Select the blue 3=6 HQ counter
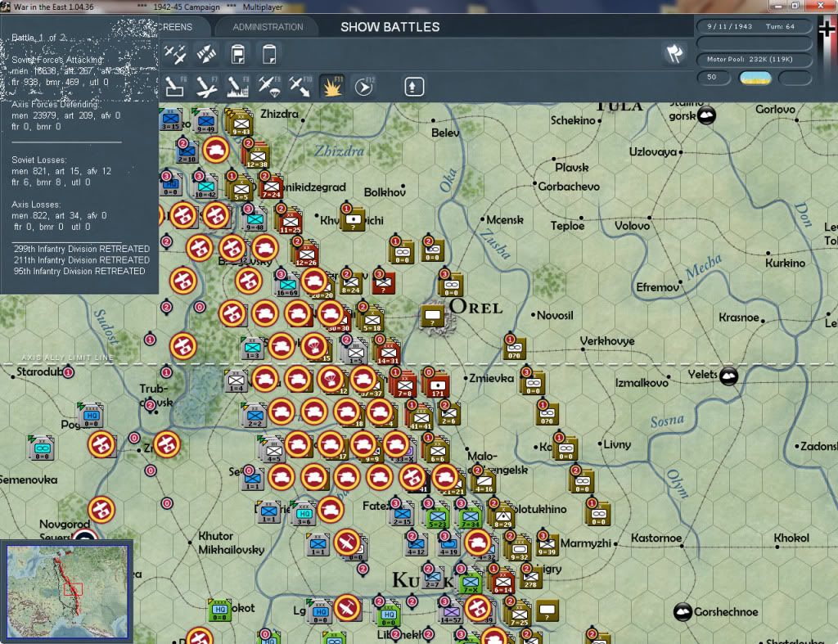The height and width of the screenshot is (644, 838). pos(304,514)
